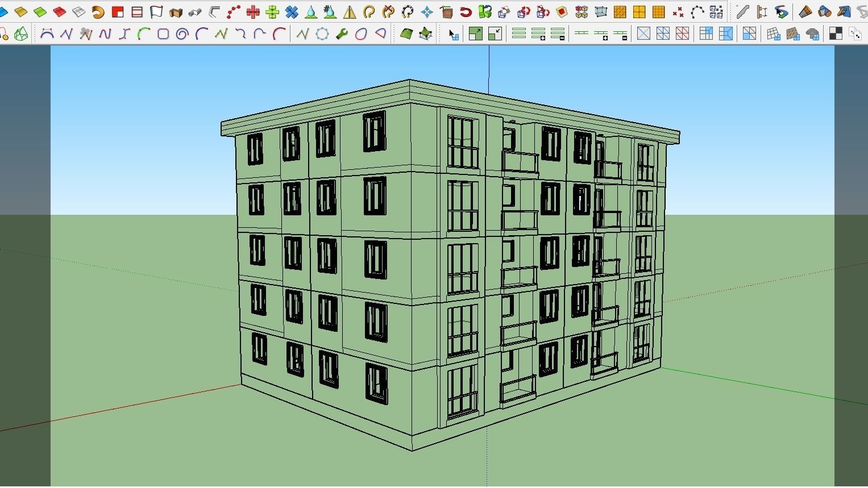
Task: Select the white wireframe grid surface icon
Action: [79, 12]
